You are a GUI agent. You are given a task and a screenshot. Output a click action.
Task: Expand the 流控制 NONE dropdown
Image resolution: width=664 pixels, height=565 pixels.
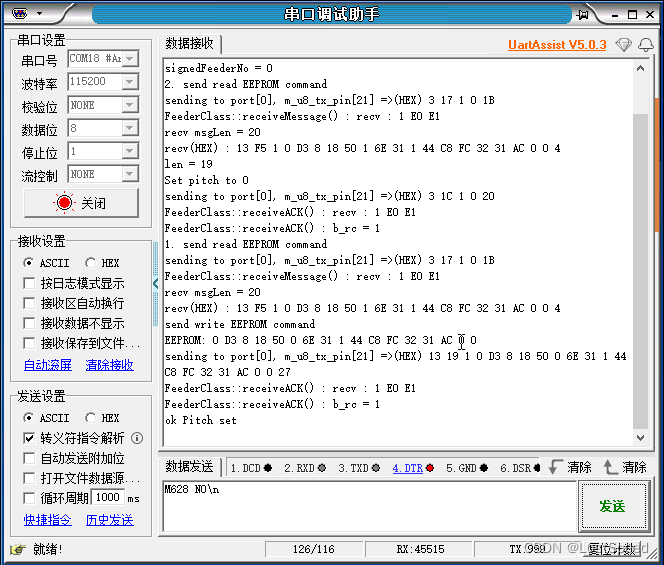[x=130, y=174]
